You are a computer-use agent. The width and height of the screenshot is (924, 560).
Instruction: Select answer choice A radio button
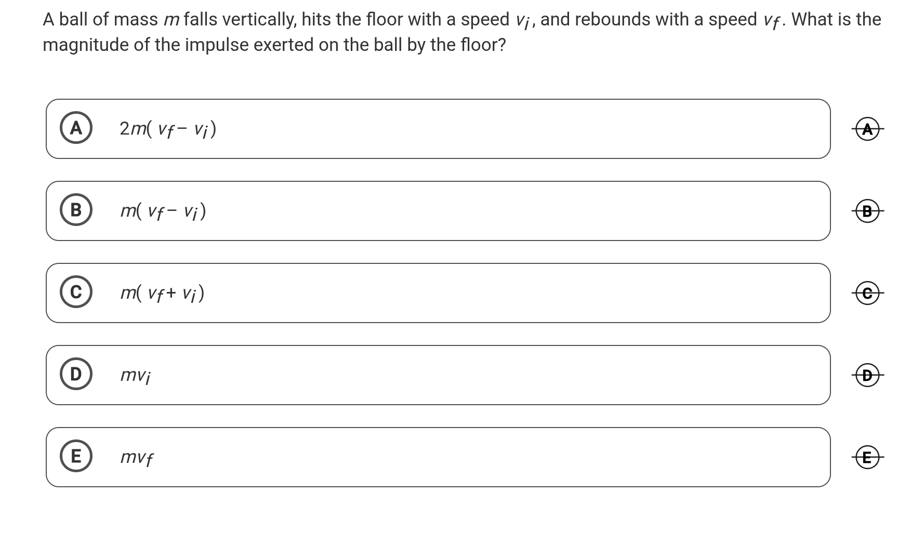coord(76,128)
